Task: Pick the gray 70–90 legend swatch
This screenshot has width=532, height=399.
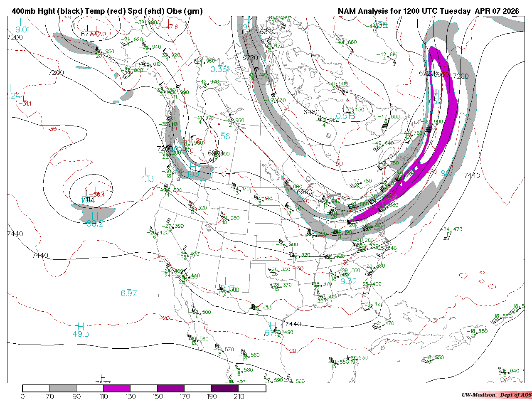Action: [x=63, y=388]
